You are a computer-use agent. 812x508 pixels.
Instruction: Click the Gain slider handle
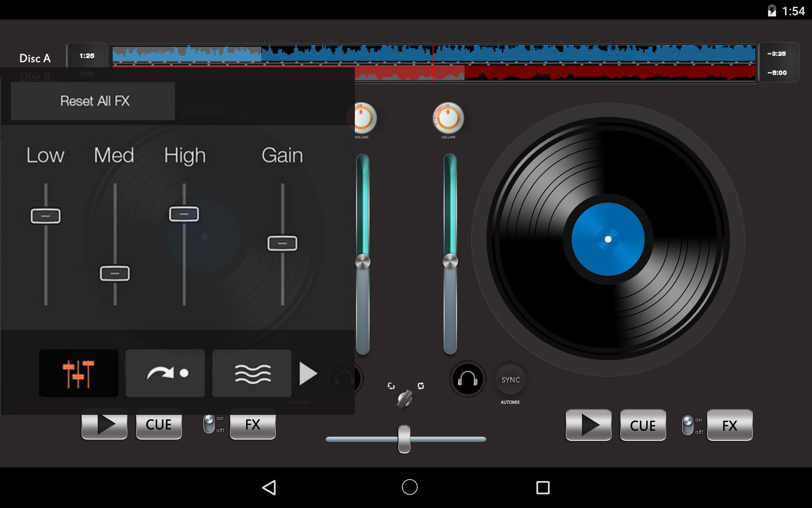click(283, 243)
